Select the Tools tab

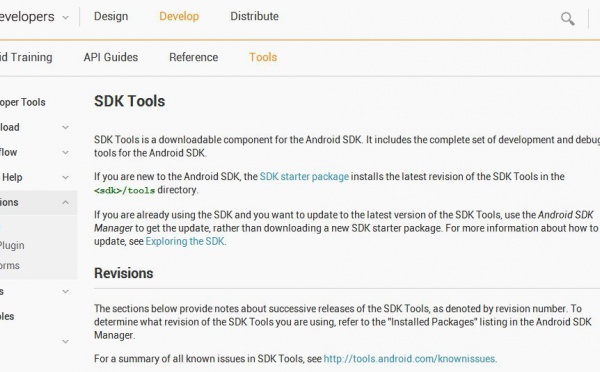coord(263,57)
